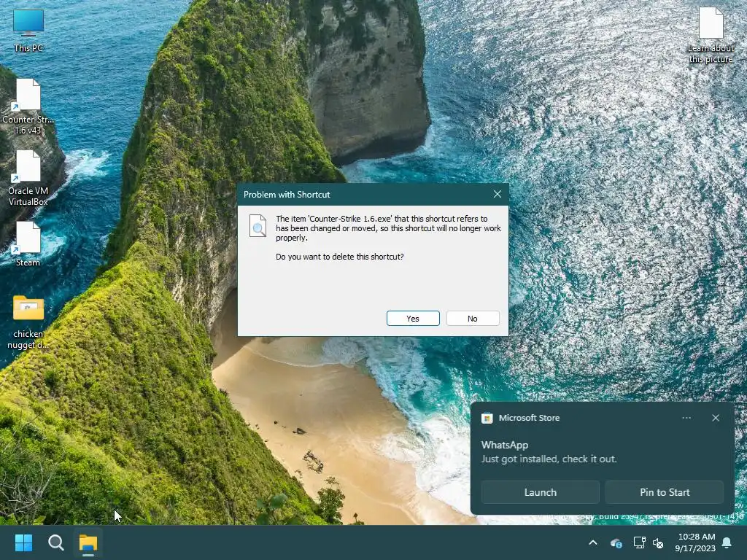Close the Problem with Shortcut dialog
The image size is (747, 560).
coord(498,194)
